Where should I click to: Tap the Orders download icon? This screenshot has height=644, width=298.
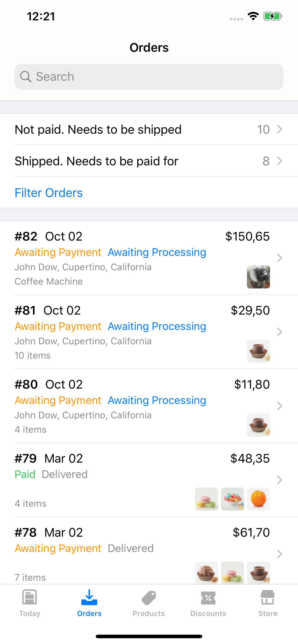click(89, 597)
